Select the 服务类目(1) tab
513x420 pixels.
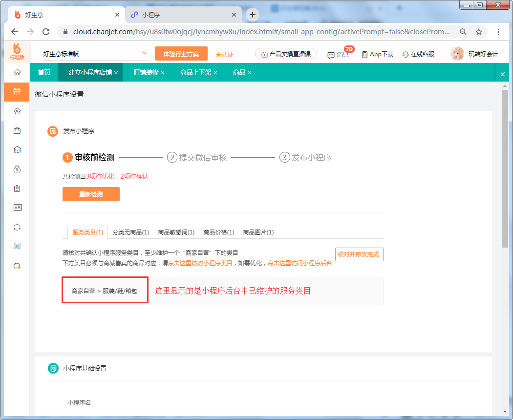[x=87, y=232]
